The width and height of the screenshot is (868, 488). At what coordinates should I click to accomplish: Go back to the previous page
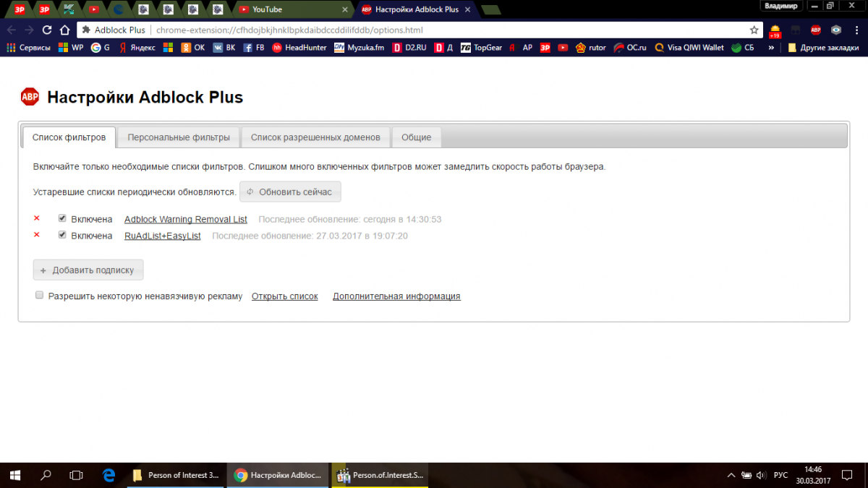pyautogui.click(x=12, y=30)
